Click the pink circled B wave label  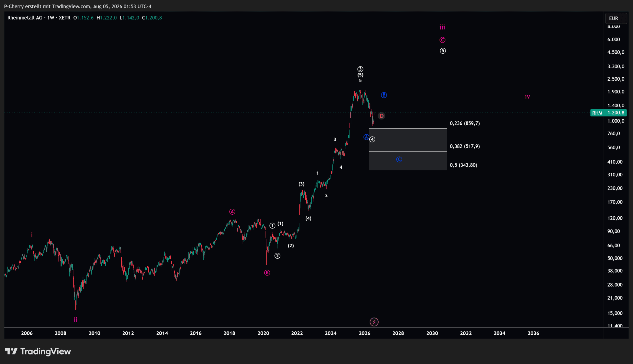click(x=267, y=273)
